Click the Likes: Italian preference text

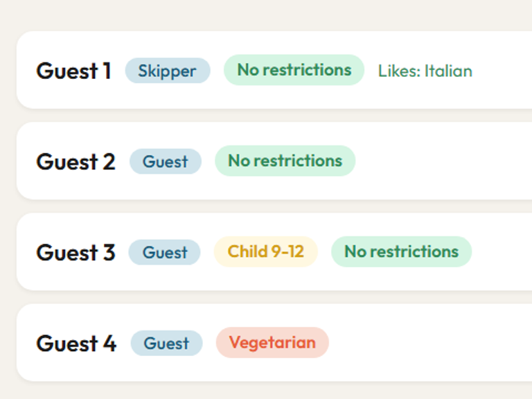(x=425, y=71)
